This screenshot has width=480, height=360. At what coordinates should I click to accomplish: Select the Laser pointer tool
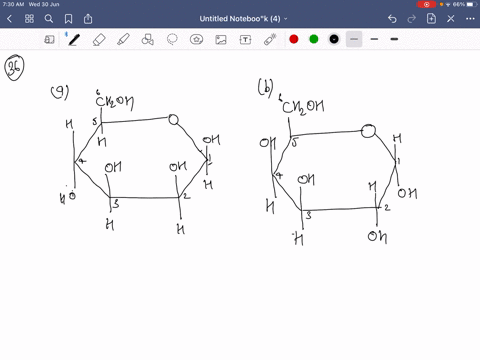tap(270, 39)
